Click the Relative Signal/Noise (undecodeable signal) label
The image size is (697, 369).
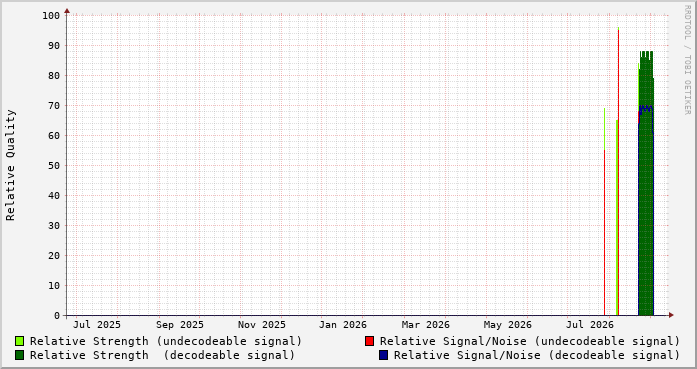(530, 341)
